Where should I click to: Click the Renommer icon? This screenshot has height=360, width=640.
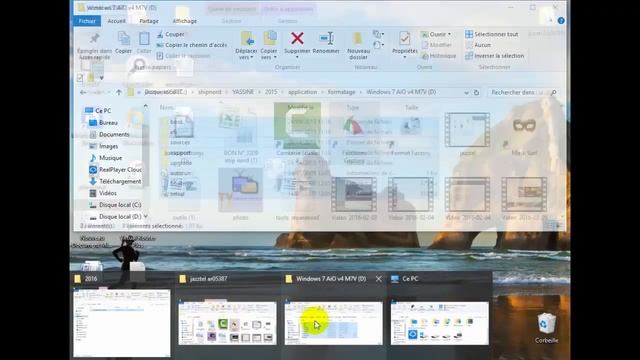click(x=327, y=38)
